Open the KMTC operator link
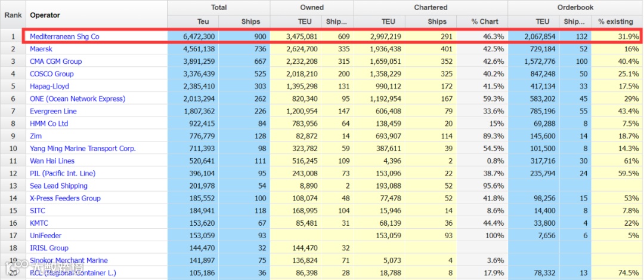The height and width of the screenshot is (280, 644). point(39,223)
